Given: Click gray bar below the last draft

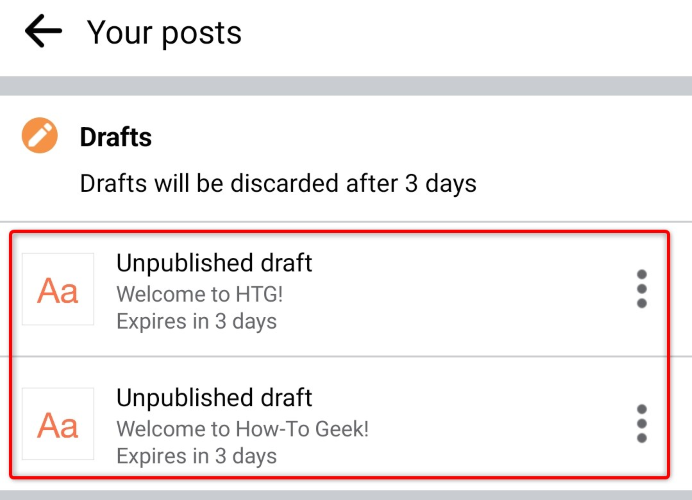Looking at the screenshot, I should pos(346,494).
